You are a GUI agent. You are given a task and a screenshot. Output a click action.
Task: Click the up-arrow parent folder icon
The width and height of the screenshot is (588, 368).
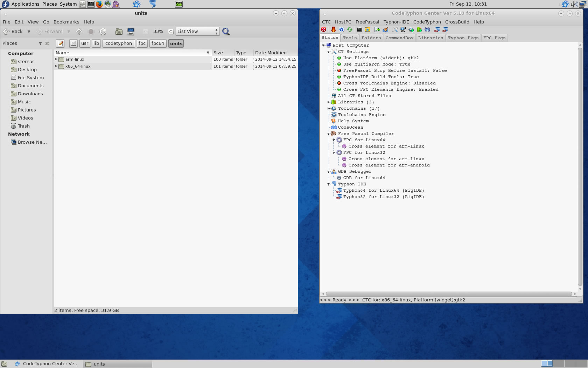pos(79,32)
